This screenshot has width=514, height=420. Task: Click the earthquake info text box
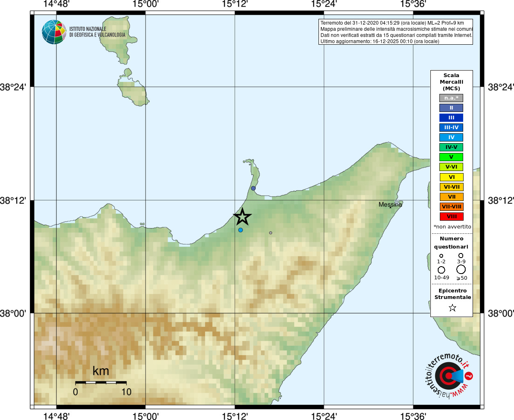coord(396,32)
